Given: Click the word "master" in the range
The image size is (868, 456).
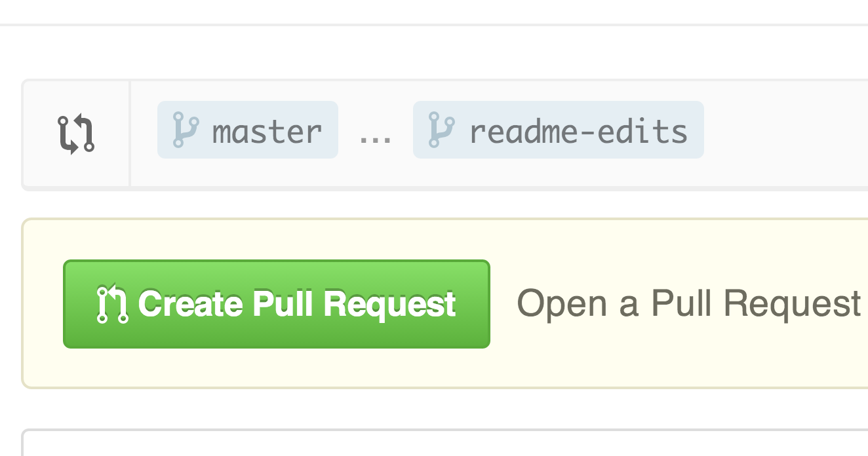Looking at the screenshot, I should tap(267, 132).
